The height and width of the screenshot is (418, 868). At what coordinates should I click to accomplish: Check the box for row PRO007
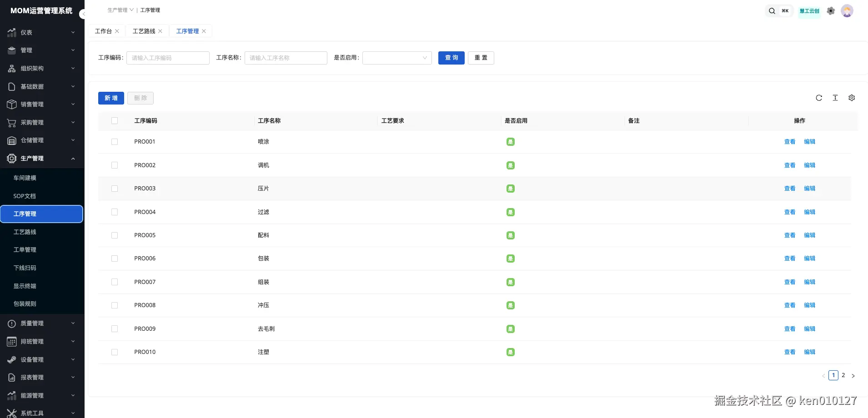pos(115,282)
